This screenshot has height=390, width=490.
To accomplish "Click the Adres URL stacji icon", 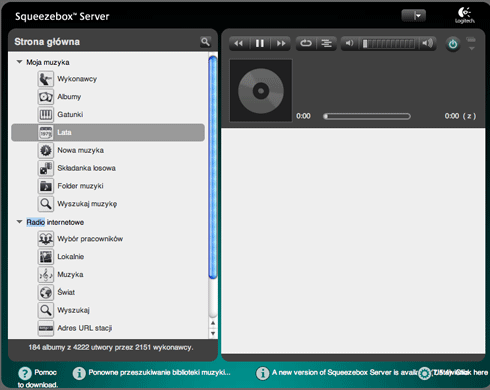I will [46, 328].
